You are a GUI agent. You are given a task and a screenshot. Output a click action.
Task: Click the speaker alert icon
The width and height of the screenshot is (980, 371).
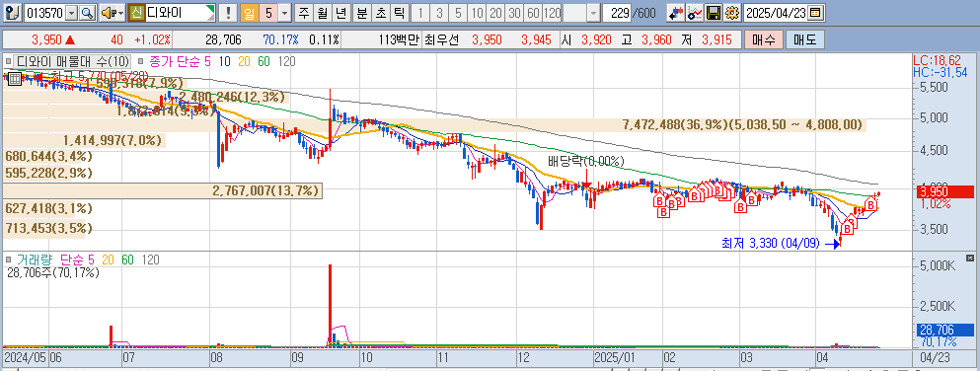(x=109, y=13)
